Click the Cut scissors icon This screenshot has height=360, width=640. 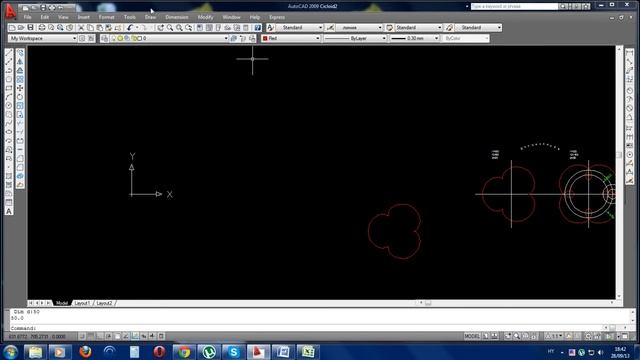(81, 28)
